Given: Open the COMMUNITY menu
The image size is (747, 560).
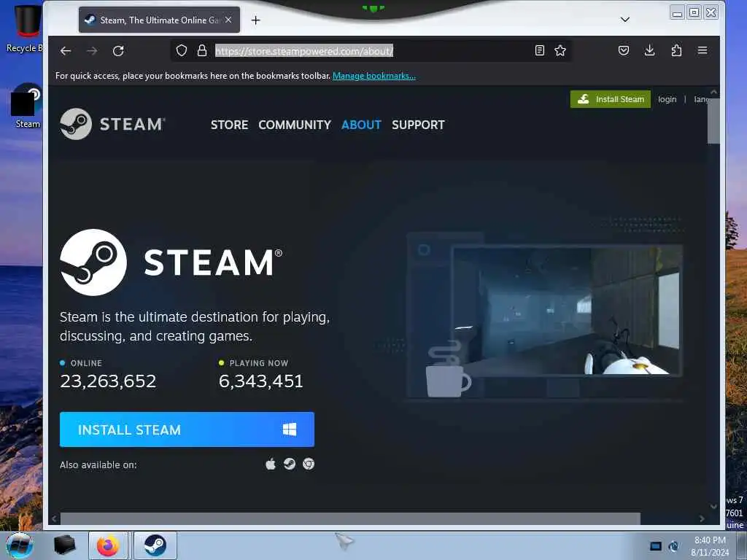Looking at the screenshot, I should (295, 125).
